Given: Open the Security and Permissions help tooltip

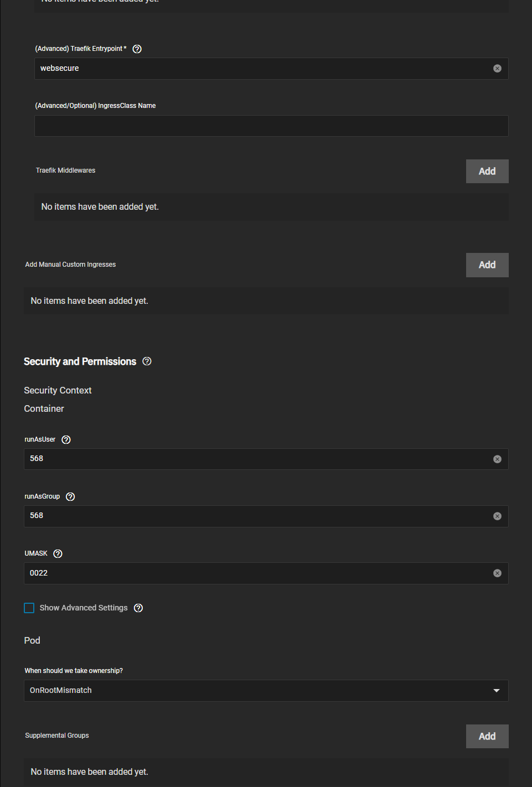Looking at the screenshot, I should pos(146,361).
